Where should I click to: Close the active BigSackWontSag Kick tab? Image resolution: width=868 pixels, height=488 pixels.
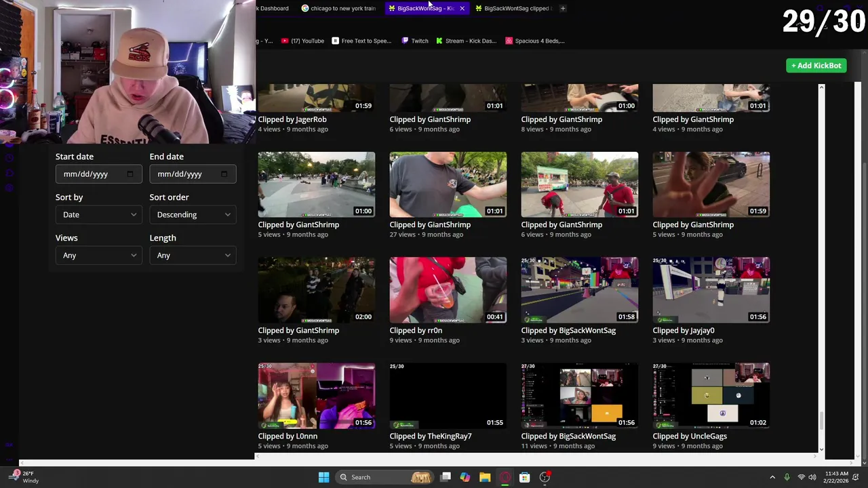coord(462,8)
